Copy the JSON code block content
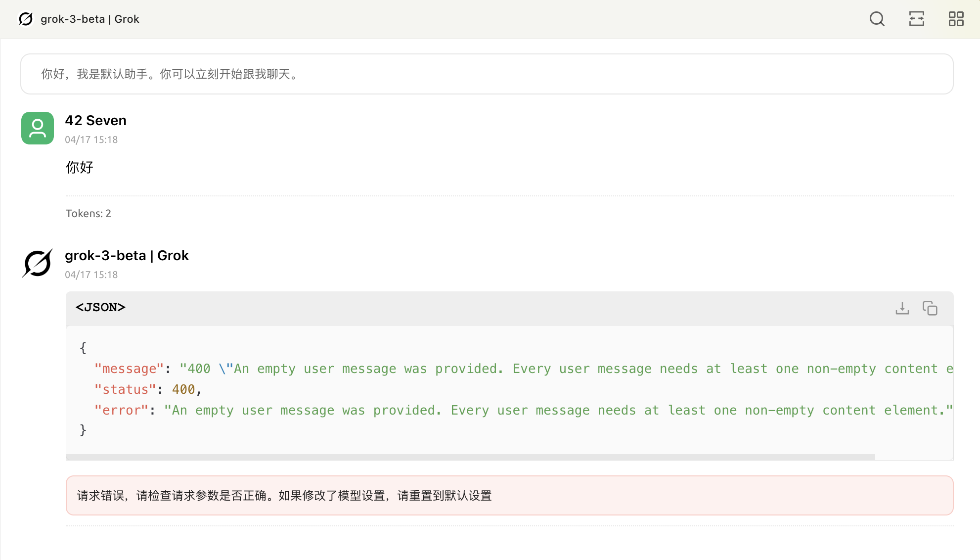This screenshot has height=560, width=980. click(930, 308)
